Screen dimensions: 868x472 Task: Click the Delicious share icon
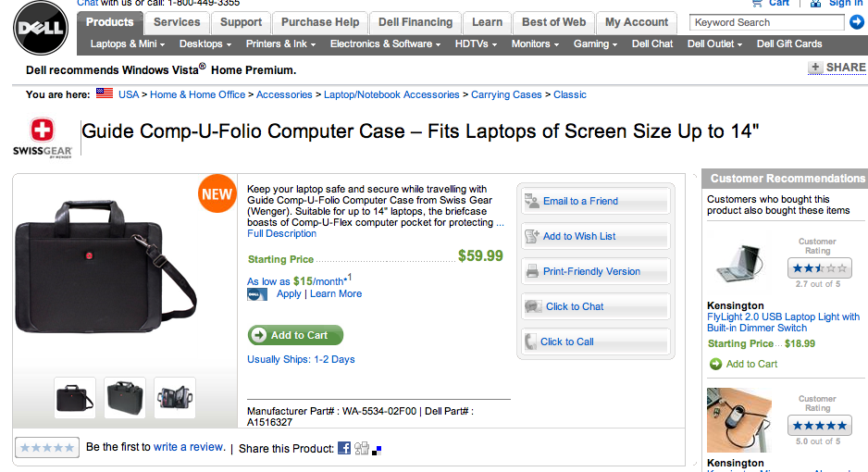[377, 451]
